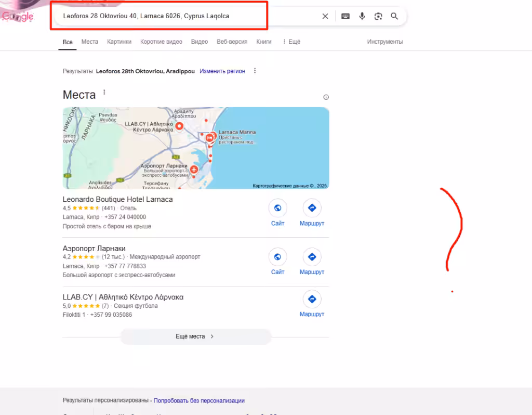Click the Leoforos 28th Oktovriou, Aradippou result text
Screen dimensions: 532x415
coord(145,71)
